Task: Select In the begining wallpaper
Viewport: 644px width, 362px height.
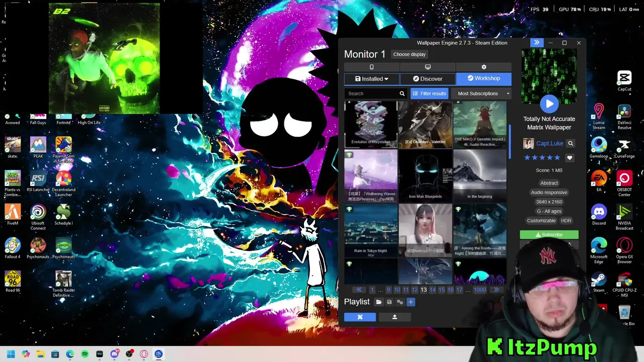Action: 479,176
